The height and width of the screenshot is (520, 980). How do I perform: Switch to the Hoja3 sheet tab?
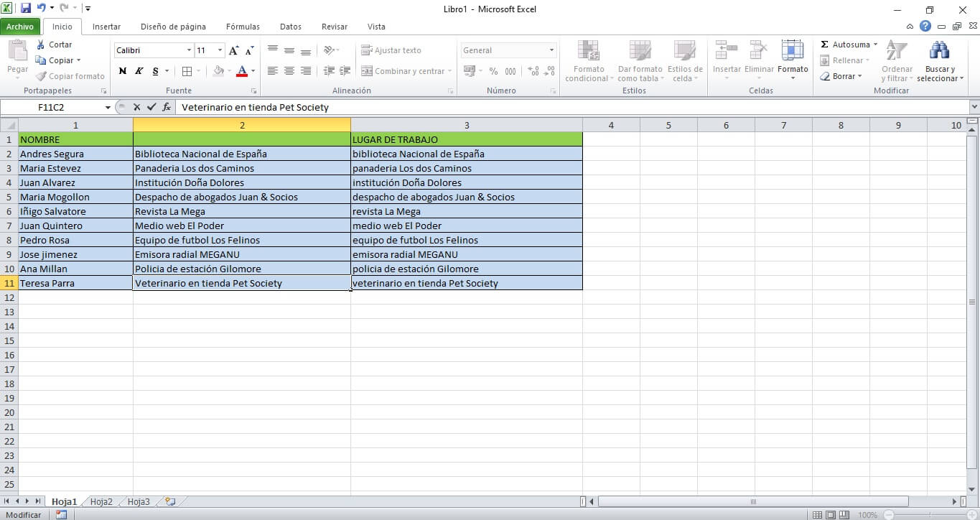tap(139, 502)
